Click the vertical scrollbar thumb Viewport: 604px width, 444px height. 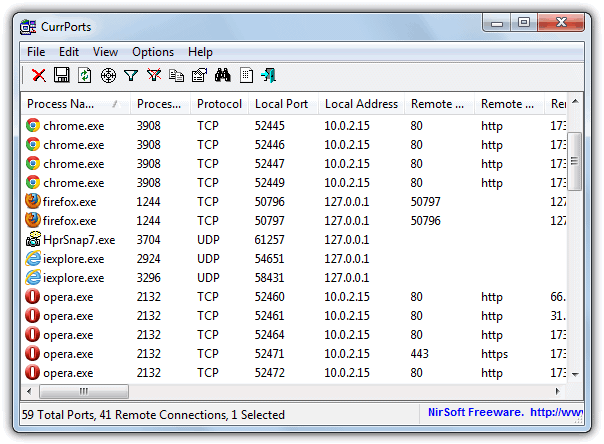[574, 161]
